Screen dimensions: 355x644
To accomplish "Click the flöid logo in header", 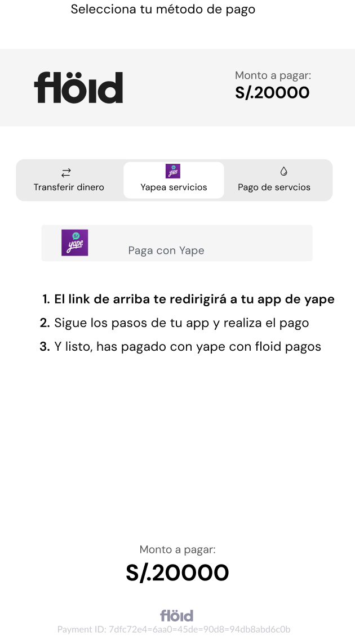I will click(78, 87).
